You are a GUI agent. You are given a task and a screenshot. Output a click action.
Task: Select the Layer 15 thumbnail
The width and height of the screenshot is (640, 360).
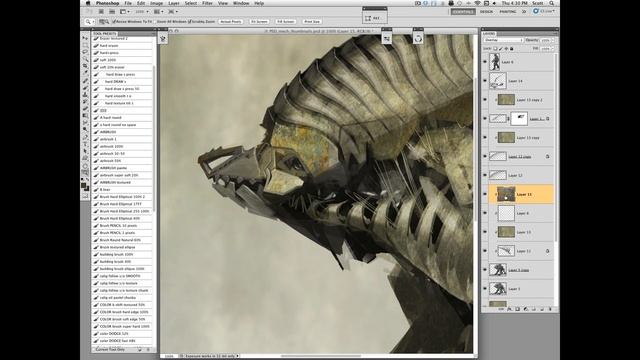(x=506, y=194)
